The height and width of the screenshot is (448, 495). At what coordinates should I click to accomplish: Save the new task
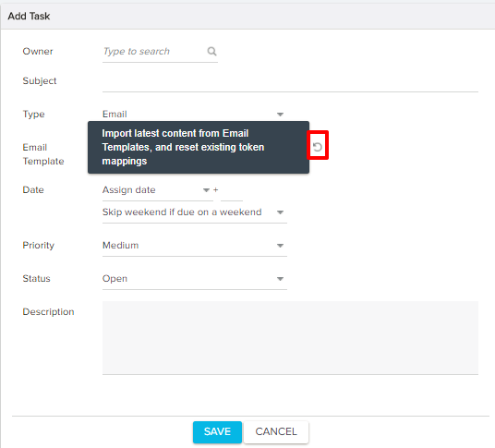click(217, 431)
